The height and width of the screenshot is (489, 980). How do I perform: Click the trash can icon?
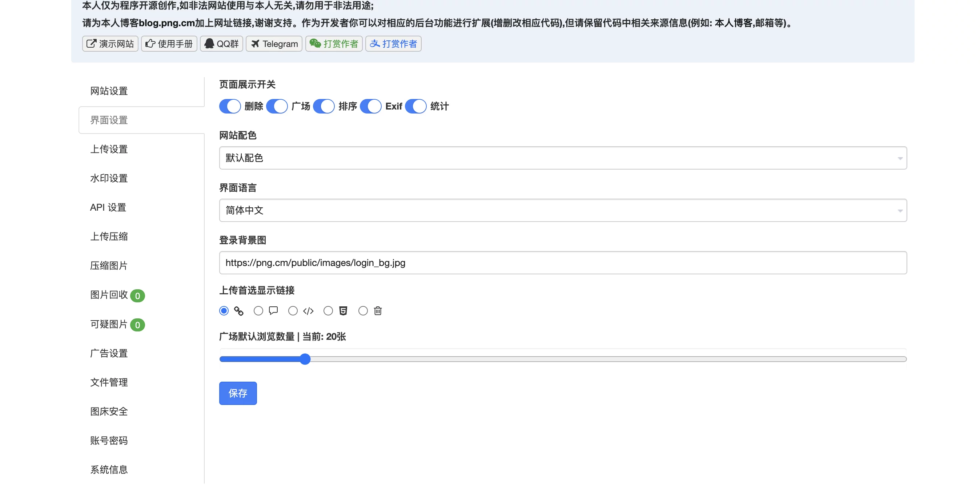pos(378,311)
